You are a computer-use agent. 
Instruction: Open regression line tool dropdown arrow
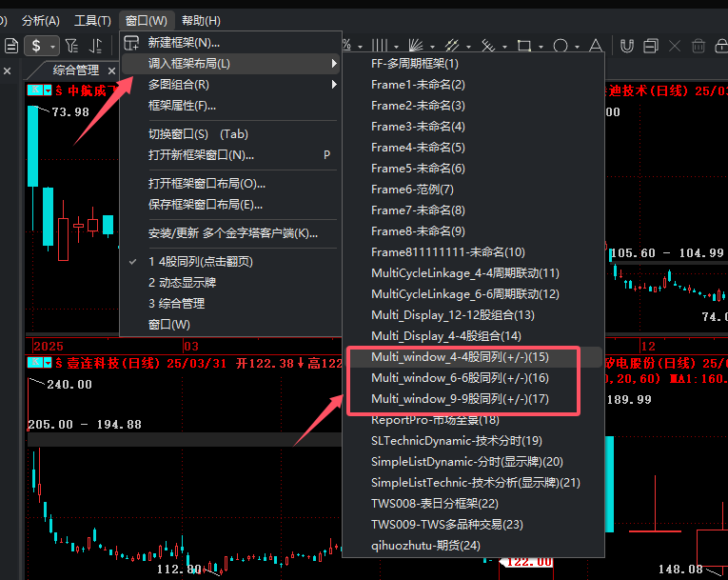(504, 47)
